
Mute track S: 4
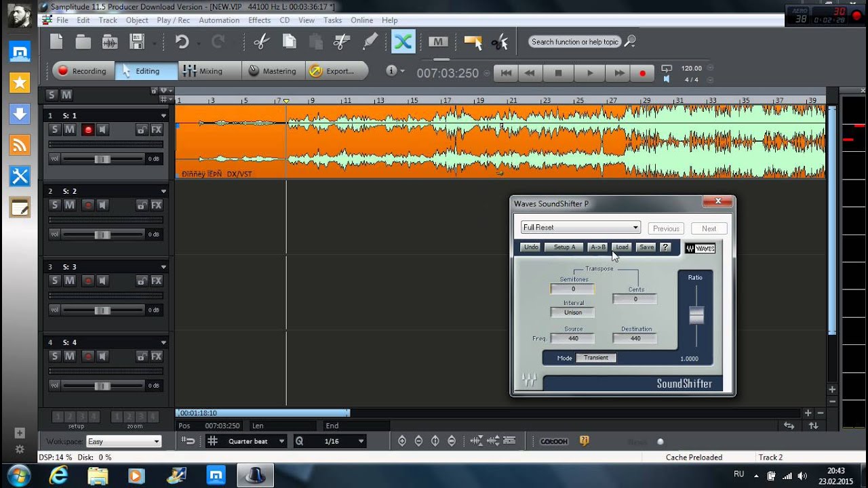(x=69, y=356)
